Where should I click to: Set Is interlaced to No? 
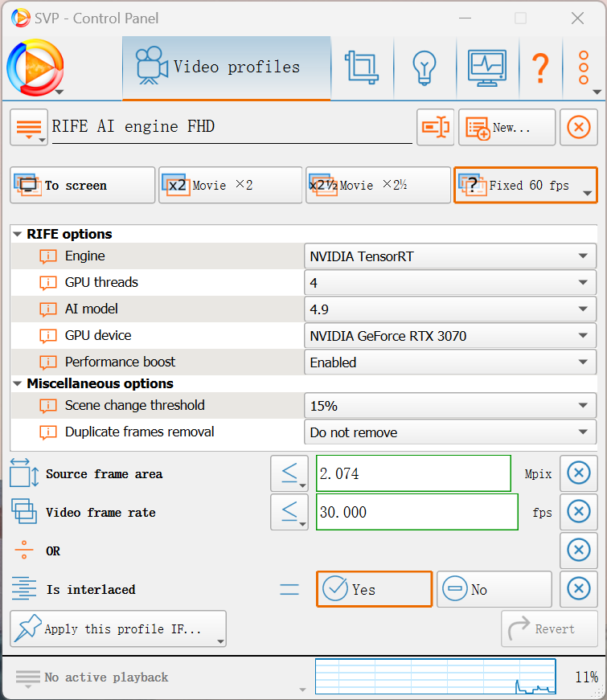[494, 589]
